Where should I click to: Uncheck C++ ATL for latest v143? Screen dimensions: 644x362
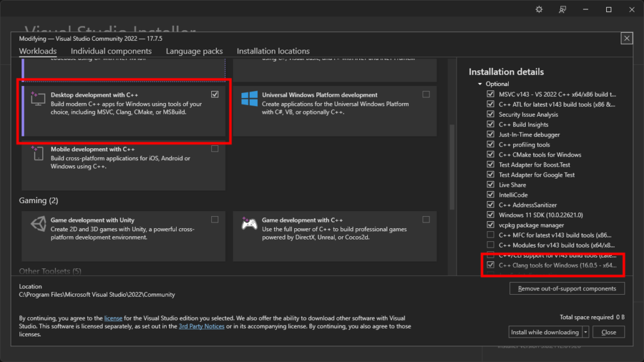pyautogui.click(x=491, y=104)
